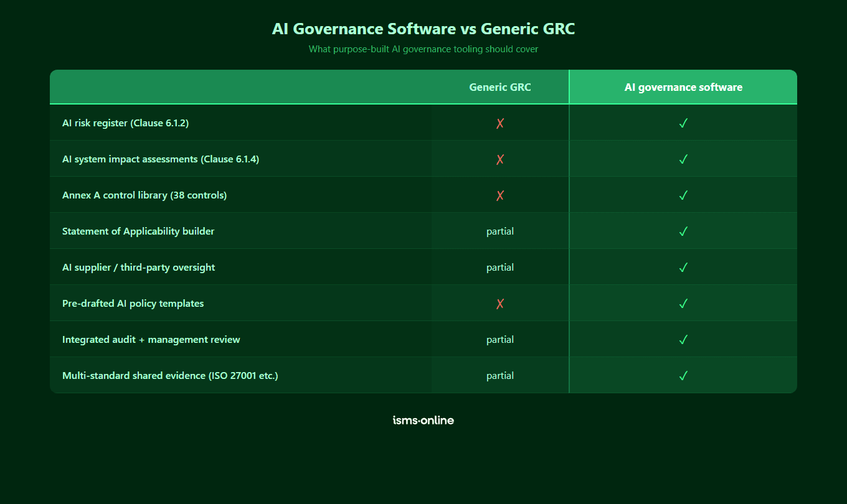Click the AI supplier / third-party oversight label
This screenshot has width=847, height=504.
pyautogui.click(x=138, y=267)
